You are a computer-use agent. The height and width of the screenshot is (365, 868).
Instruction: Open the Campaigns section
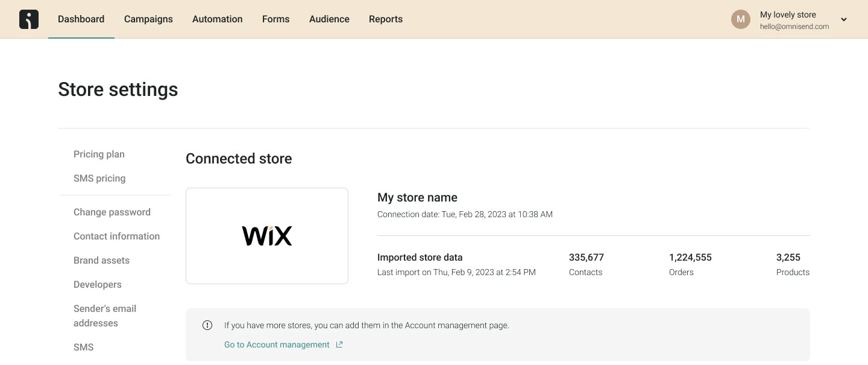(148, 19)
